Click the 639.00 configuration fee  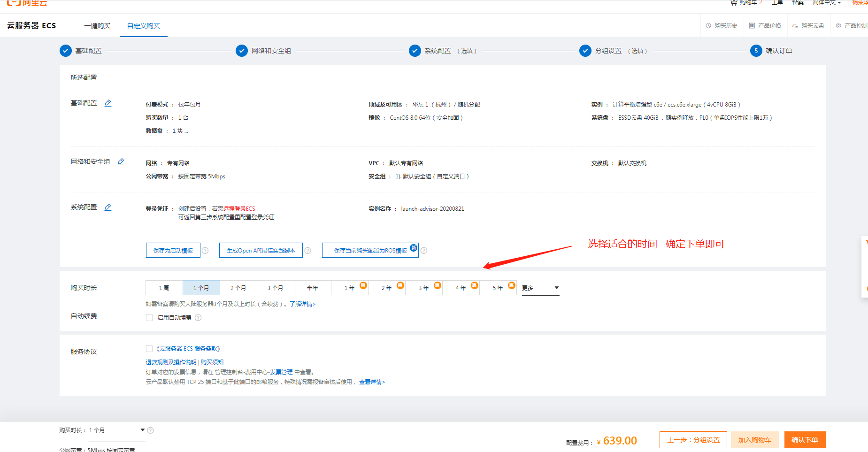pos(620,441)
